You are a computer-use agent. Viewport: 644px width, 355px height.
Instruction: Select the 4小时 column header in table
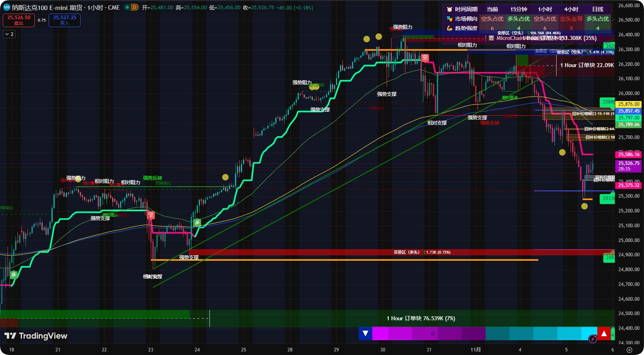tap(571, 9)
